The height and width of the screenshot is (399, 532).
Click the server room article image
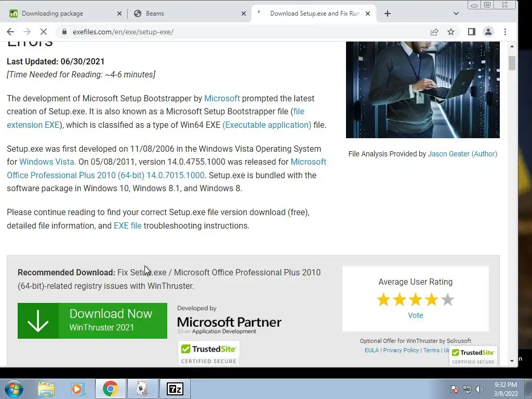coord(422,89)
